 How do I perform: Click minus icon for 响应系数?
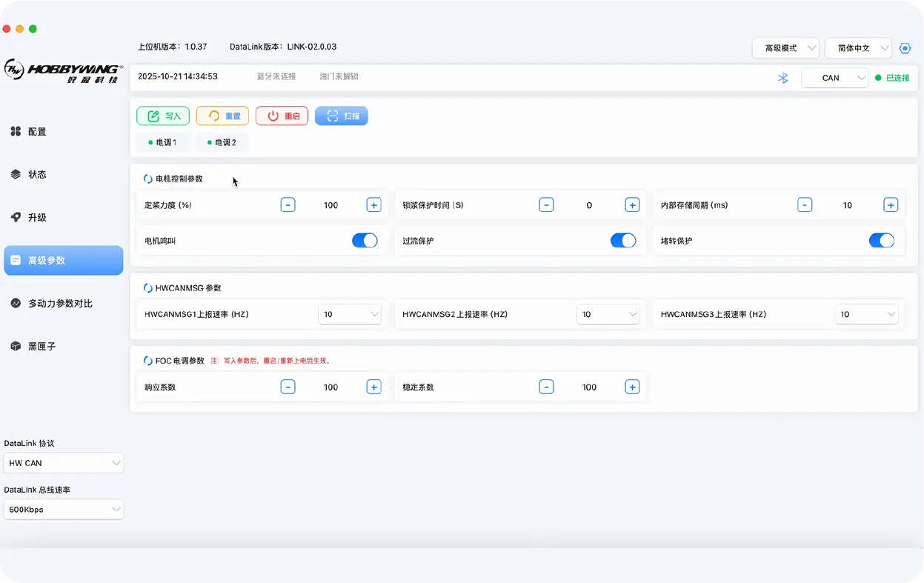288,387
